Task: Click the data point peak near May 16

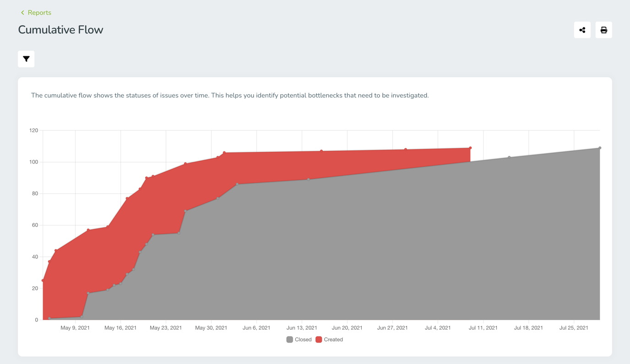Action: (x=127, y=198)
